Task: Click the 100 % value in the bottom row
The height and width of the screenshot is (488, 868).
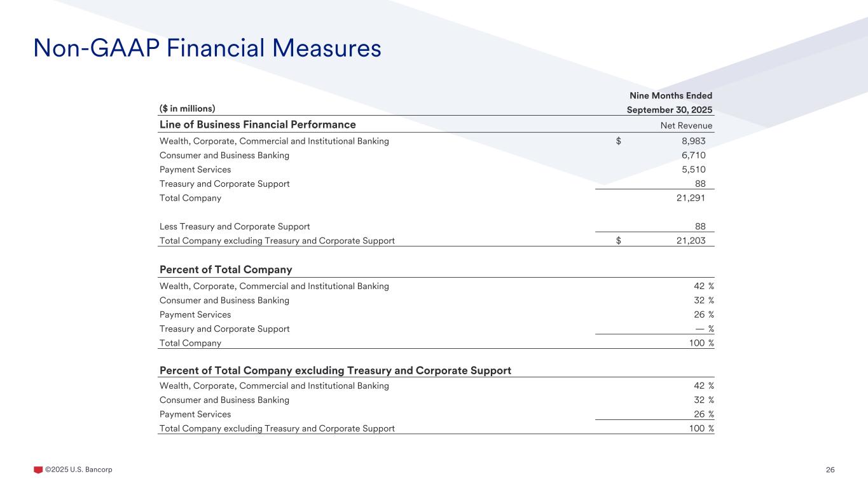Action: (701, 428)
